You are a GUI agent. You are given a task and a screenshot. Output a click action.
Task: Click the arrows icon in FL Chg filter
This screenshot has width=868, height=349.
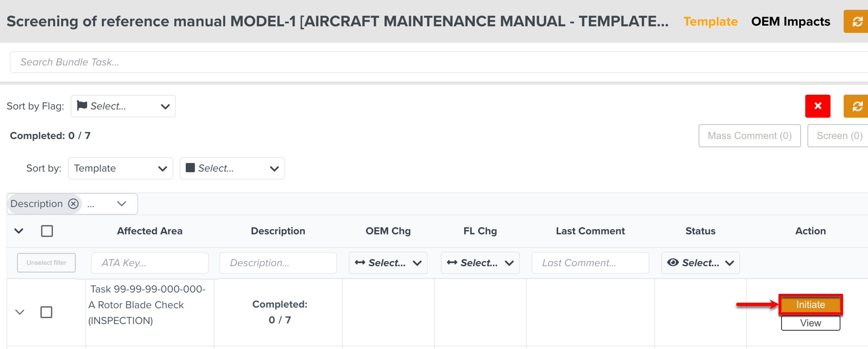click(452, 263)
